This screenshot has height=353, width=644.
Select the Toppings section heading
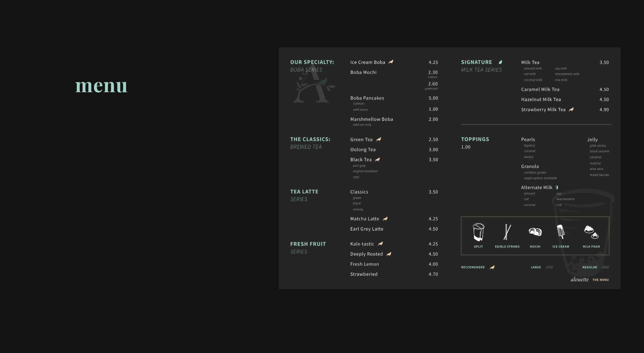(475, 139)
